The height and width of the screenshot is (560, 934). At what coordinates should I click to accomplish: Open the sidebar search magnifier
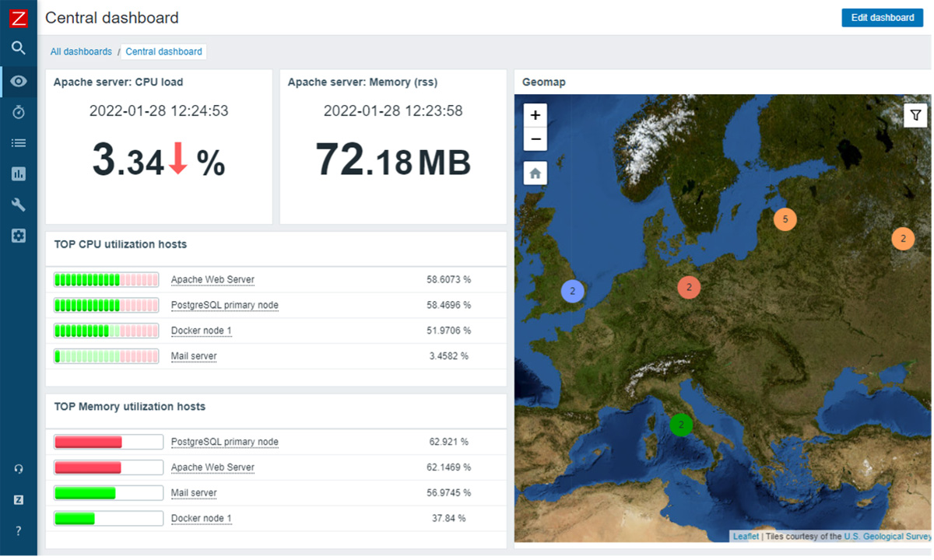point(18,48)
